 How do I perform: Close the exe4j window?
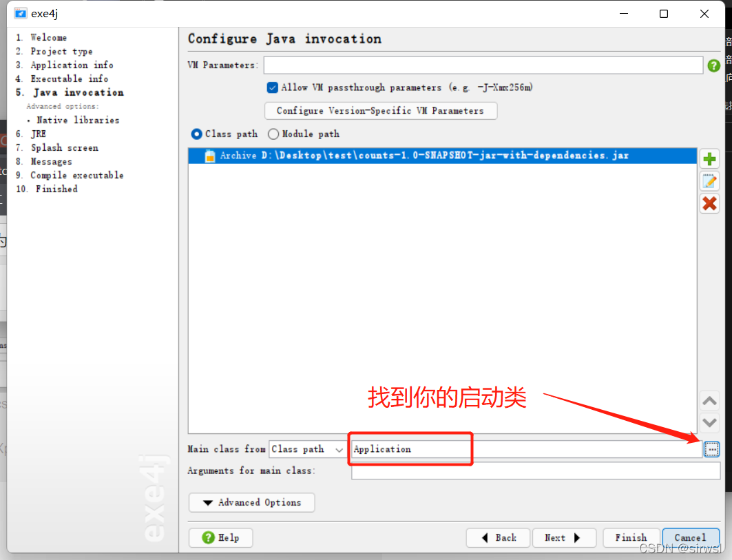[x=704, y=14]
